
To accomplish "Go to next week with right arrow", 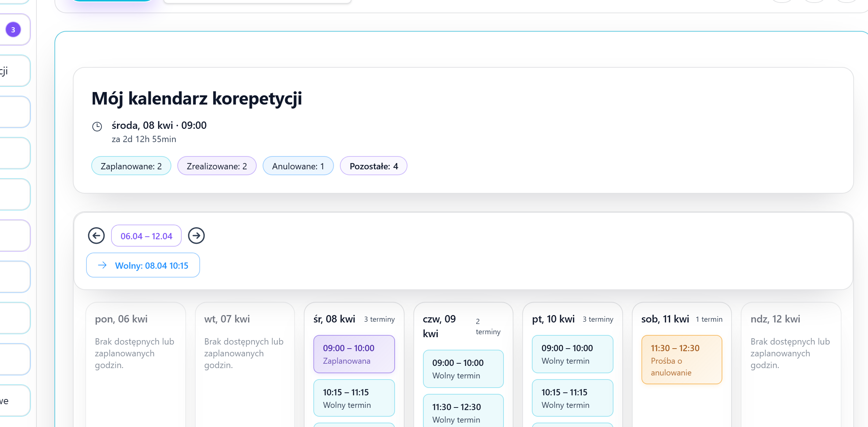I will pyautogui.click(x=196, y=236).
